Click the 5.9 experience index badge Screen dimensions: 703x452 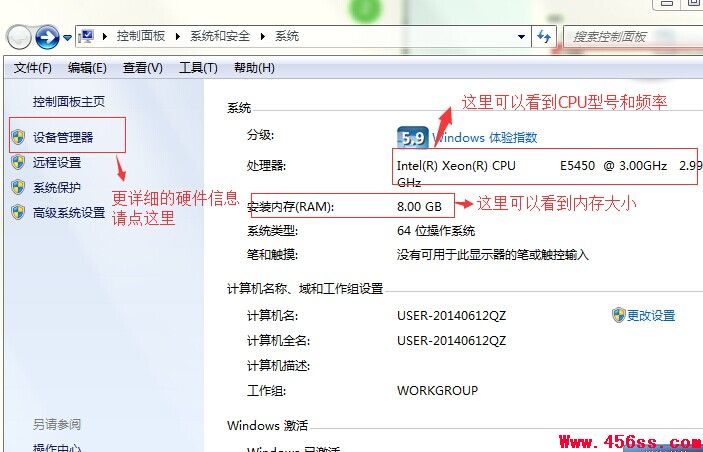pyautogui.click(x=412, y=137)
